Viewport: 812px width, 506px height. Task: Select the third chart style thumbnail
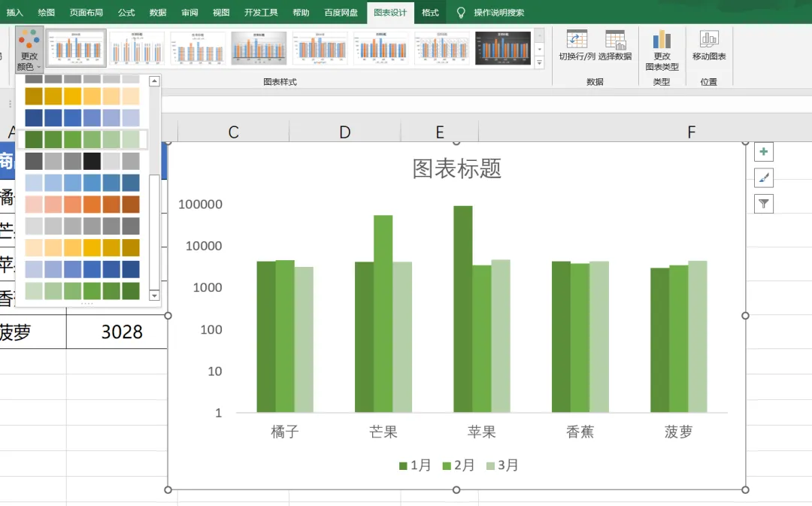click(x=198, y=48)
